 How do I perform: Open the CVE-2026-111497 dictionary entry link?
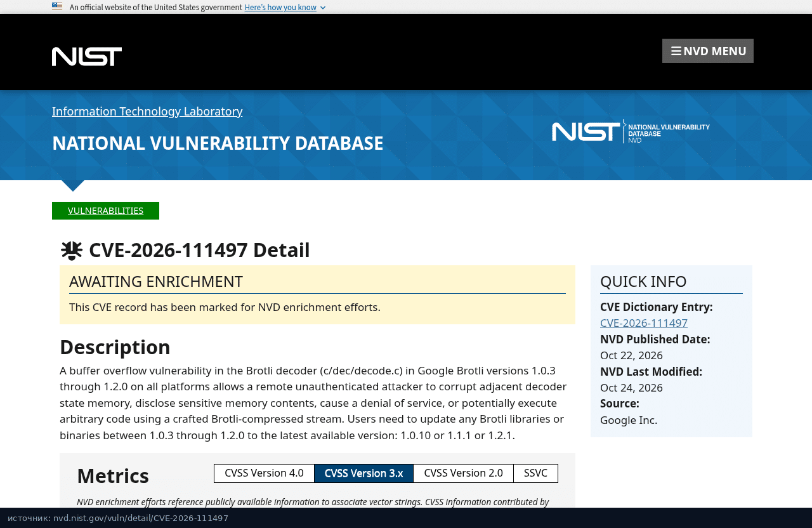(x=644, y=323)
